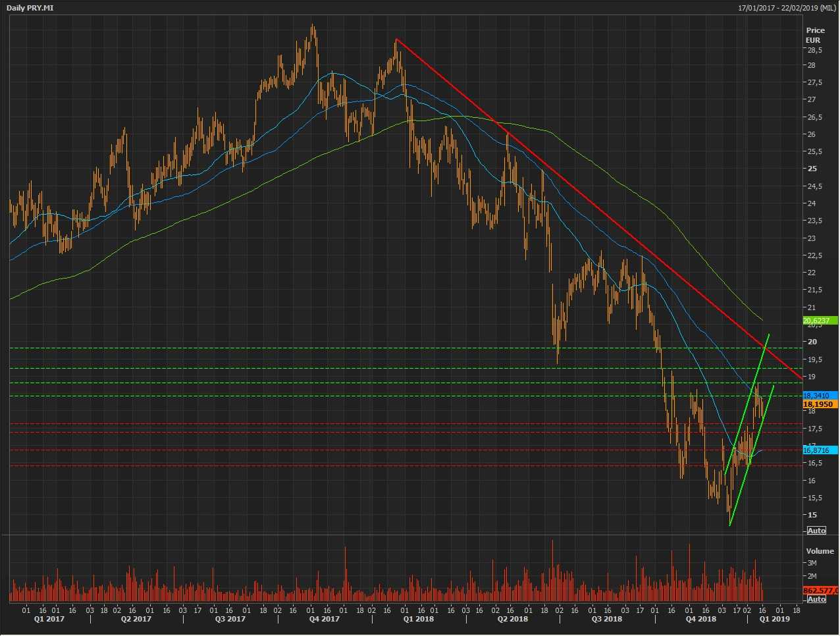Viewport: 840px width, 636px height.
Task: Click the 27,5 price axis value
Action: tap(814, 82)
